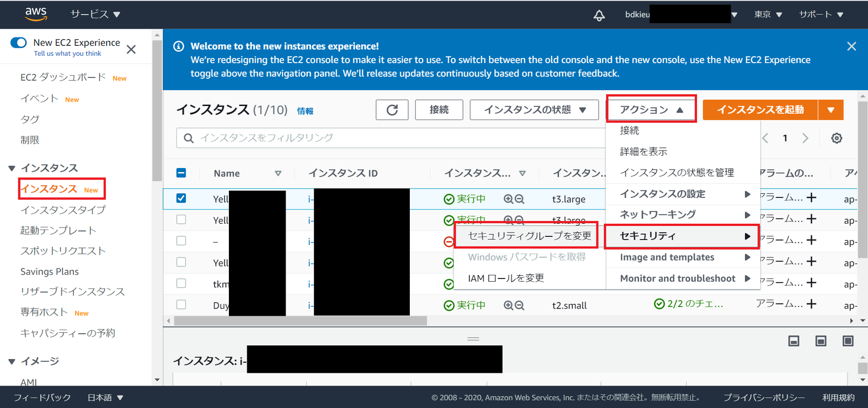This screenshot has width=868, height=408.
Task: Check the Duy instance row checkbox
Action: pyautogui.click(x=181, y=304)
